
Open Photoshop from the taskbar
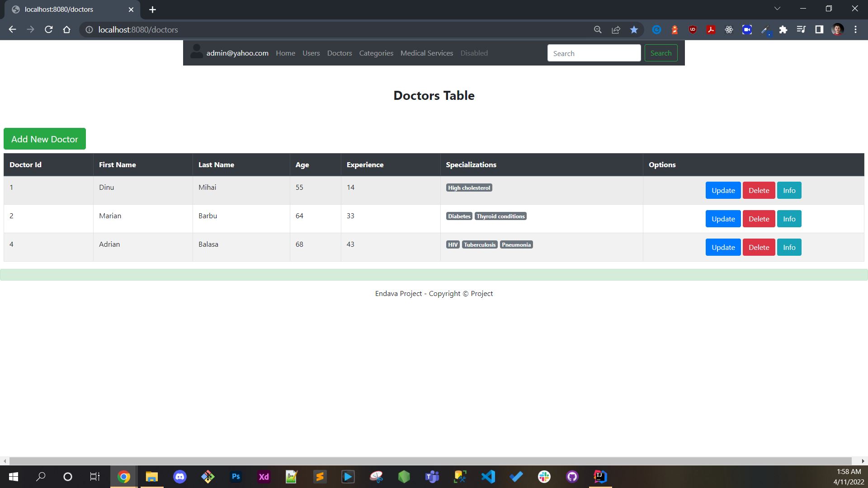coord(236,477)
